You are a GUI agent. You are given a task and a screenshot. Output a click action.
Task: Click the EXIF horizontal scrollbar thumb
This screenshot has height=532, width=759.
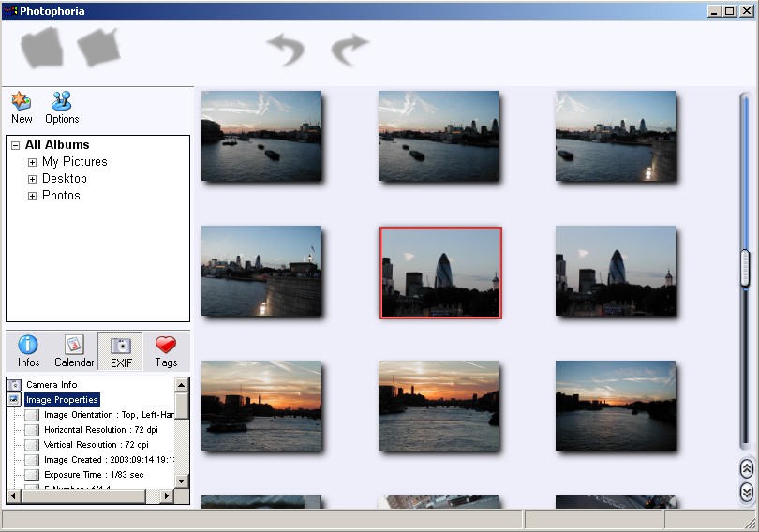[x=83, y=495]
